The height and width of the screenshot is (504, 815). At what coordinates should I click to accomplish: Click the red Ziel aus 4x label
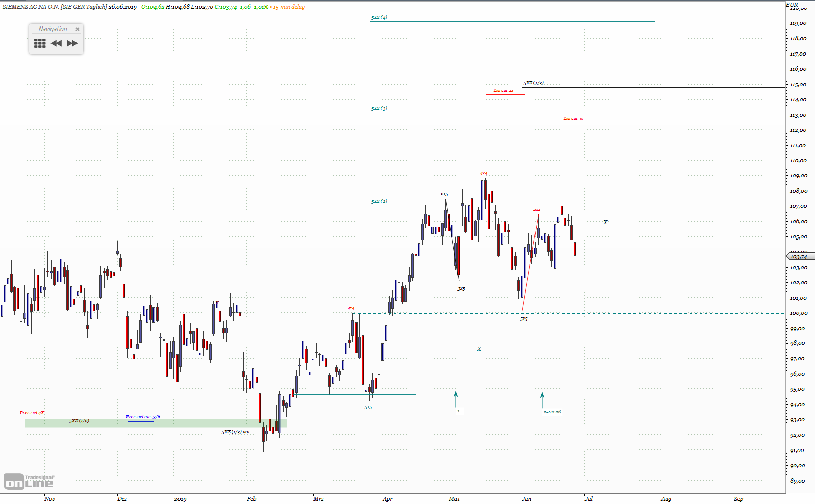click(503, 90)
